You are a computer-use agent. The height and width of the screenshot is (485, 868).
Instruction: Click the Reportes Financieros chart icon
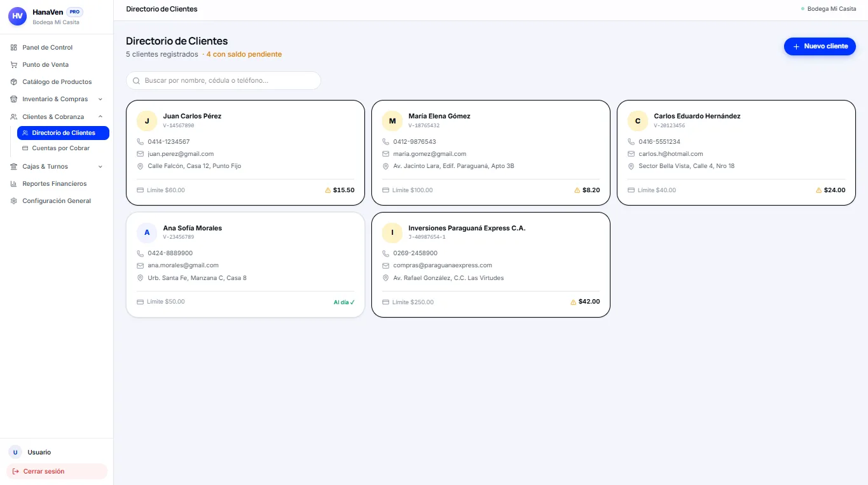coord(14,183)
